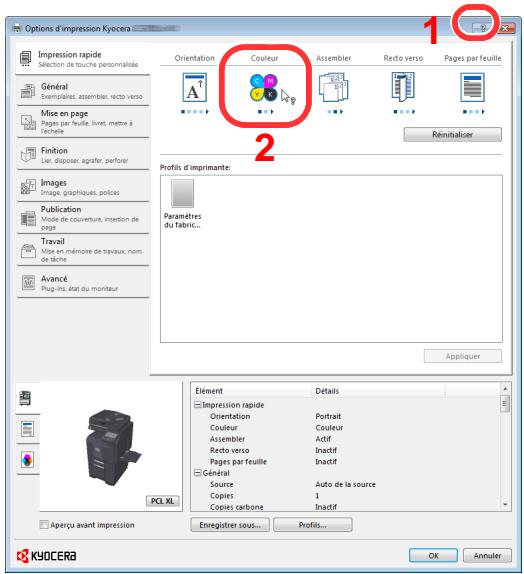524x574 pixels.
Task: Open the Finition tab
Action: click(83, 154)
